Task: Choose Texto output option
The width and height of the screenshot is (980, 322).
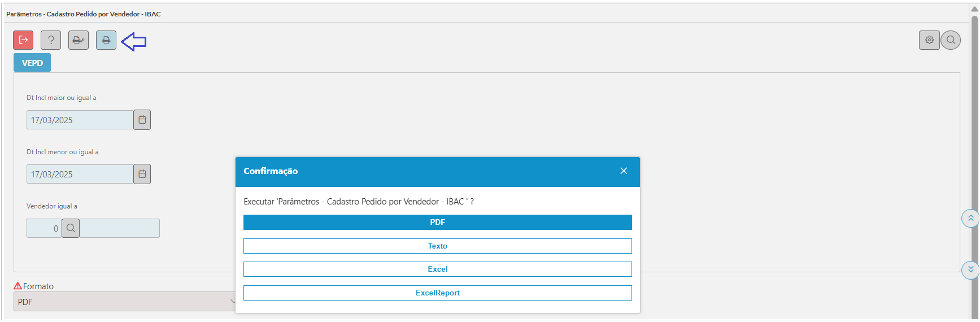Action: [x=438, y=246]
